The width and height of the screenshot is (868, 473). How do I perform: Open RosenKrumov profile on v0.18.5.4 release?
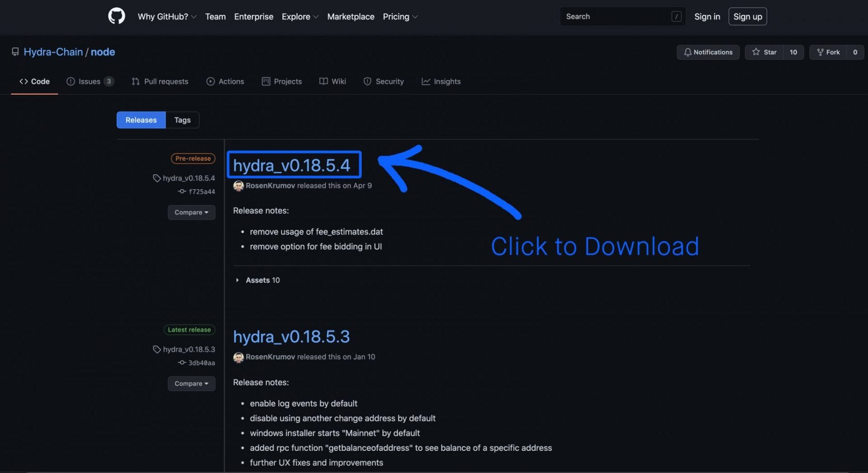coord(270,186)
